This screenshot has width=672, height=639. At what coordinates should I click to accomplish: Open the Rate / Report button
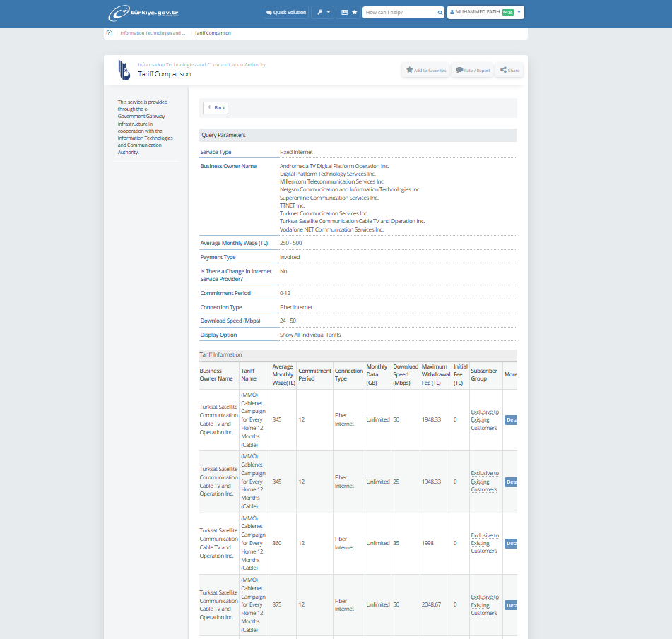coord(472,70)
